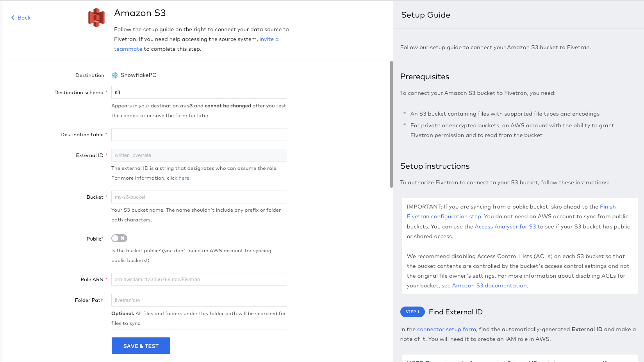Click the Destination table input field
This screenshot has height=362, width=644.
click(x=199, y=134)
